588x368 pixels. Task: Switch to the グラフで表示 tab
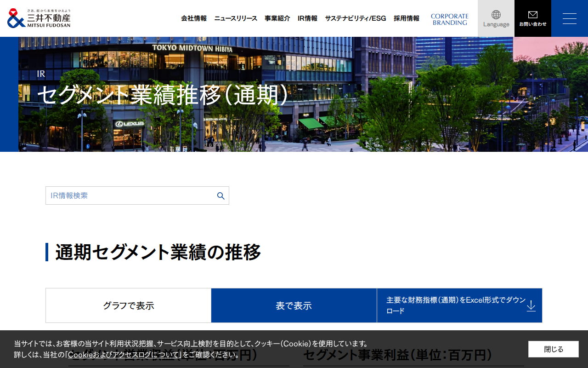click(x=129, y=305)
